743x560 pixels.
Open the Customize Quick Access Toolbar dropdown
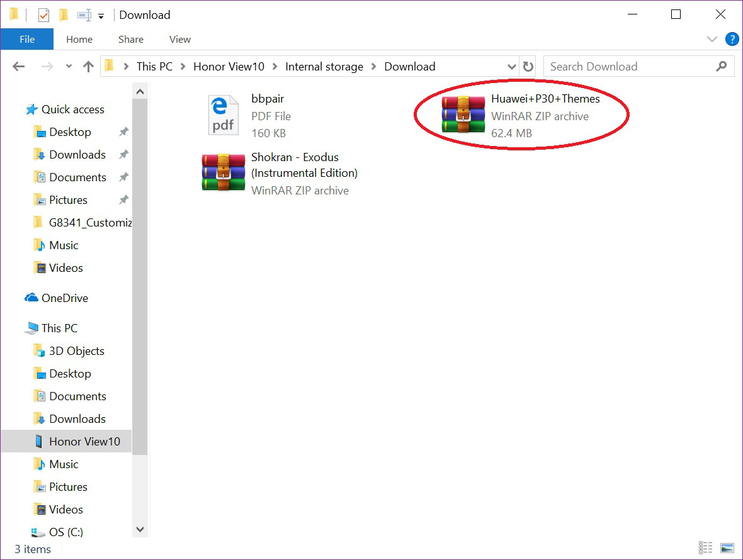coord(101,16)
